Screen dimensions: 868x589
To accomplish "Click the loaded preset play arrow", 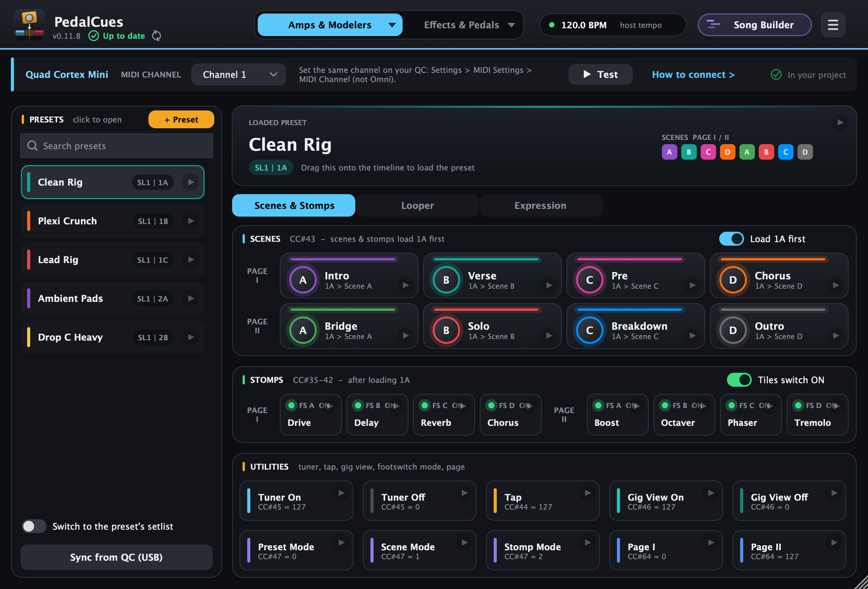I will pyautogui.click(x=840, y=122).
